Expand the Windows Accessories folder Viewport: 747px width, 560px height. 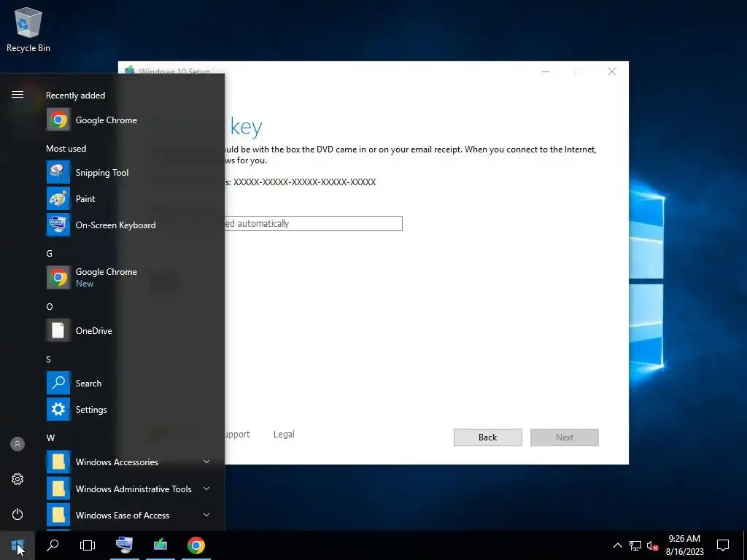(128, 462)
